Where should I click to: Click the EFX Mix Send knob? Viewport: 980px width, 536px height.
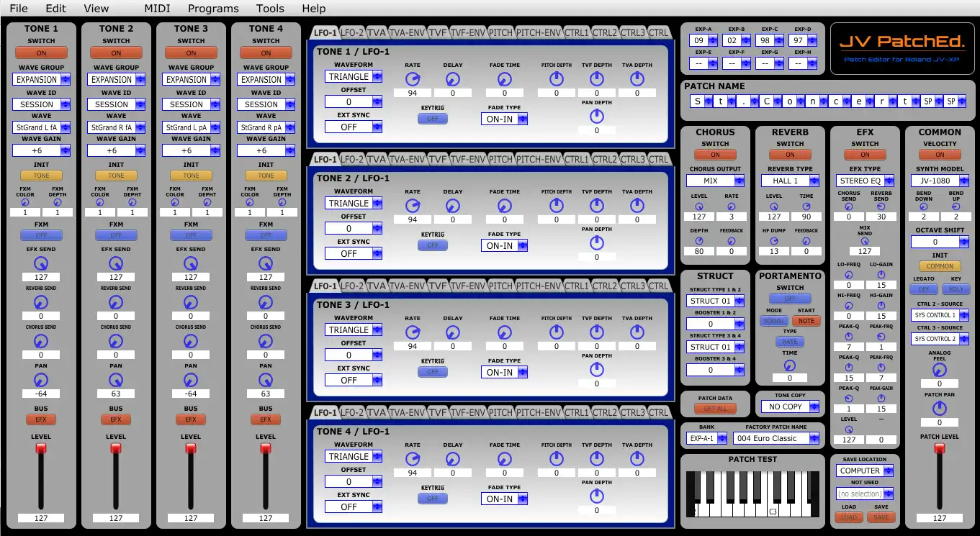pos(865,241)
